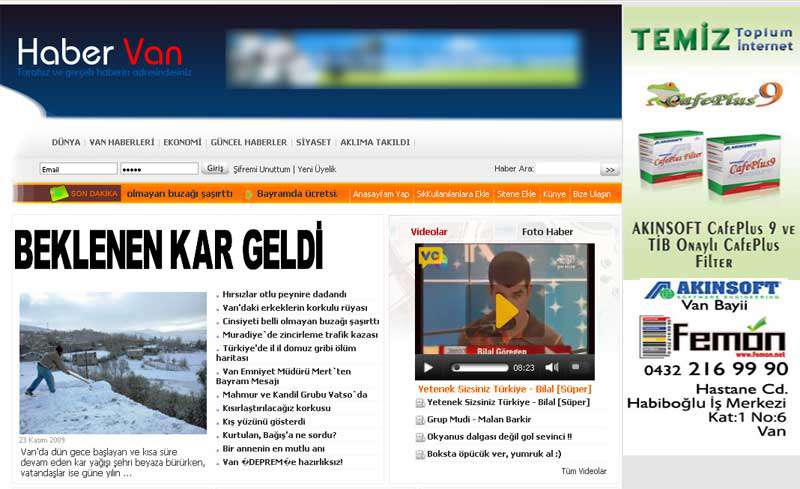Seek using the video progress slider
Screen dimensions: 800x489
coord(480,368)
